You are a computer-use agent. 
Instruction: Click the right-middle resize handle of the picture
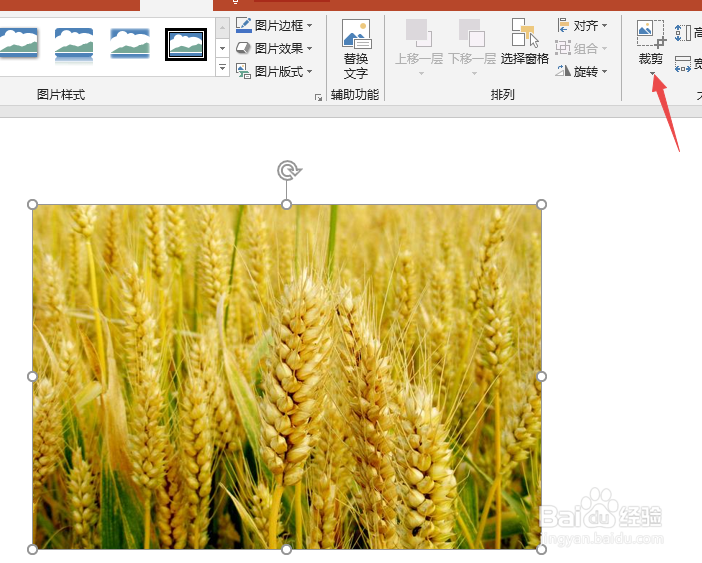[x=541, y=376]
